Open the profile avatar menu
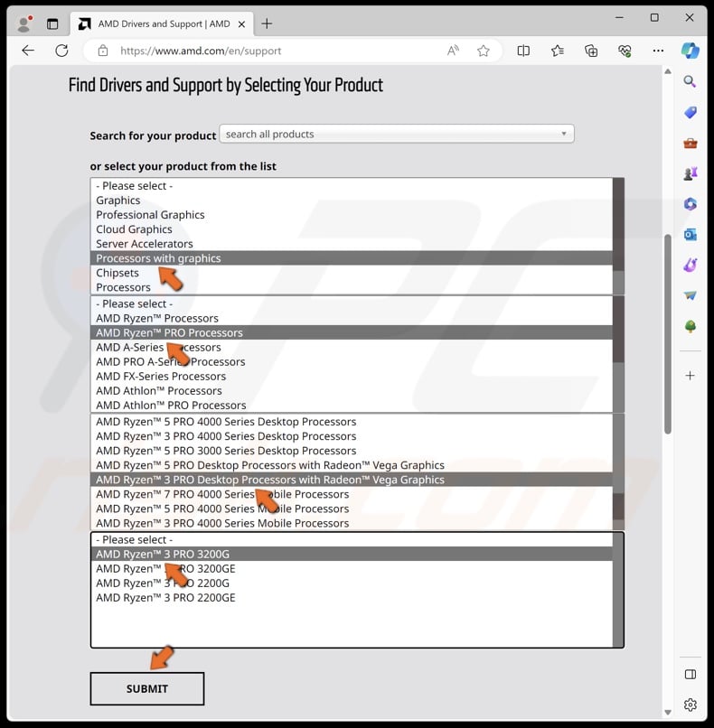The width and height of the screenshot is (714, 728). [24, 23]
